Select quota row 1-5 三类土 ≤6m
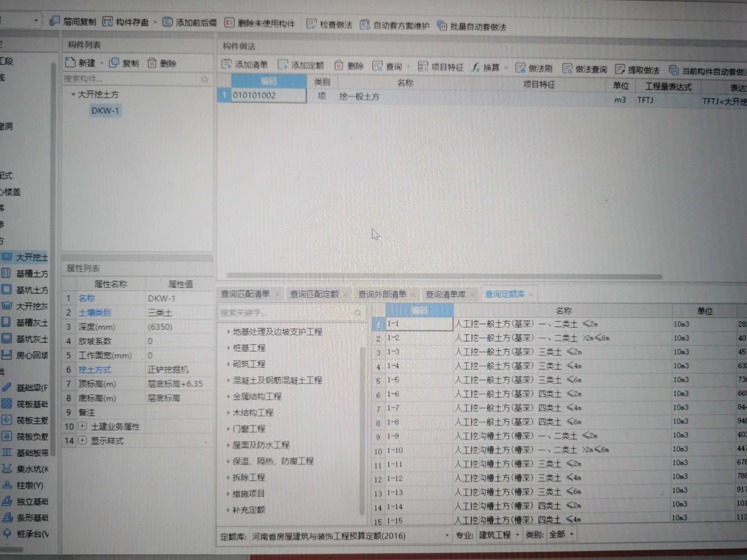747x560 pixels. tap(559, 380)
